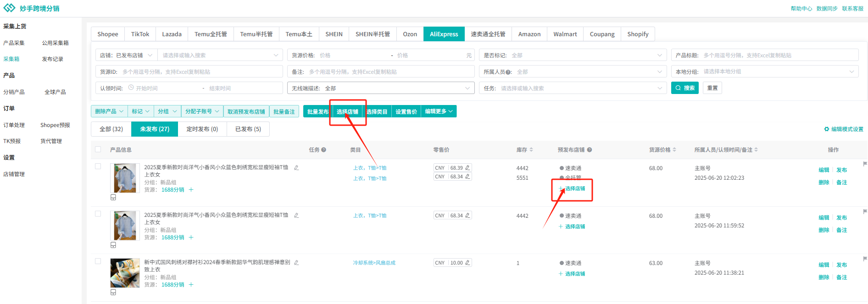Click the 产品标题 input field
Image resolution: width=868 pixels, height=304 pixels.
pos(765,55)
